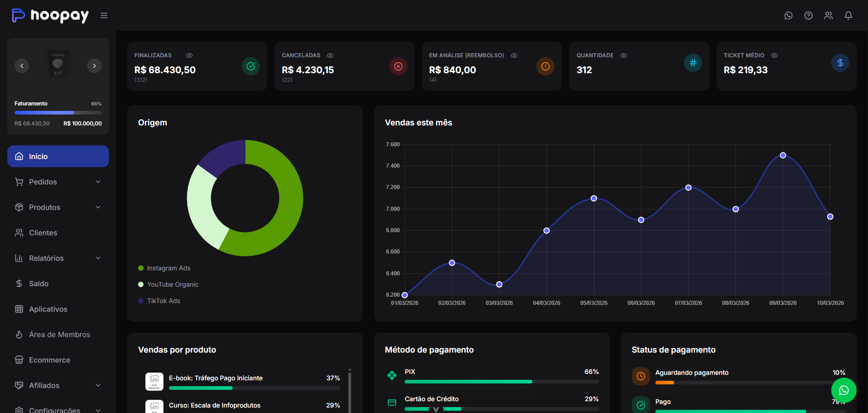Toggle visibility eye for Finalizadas value

coord(189,55)
